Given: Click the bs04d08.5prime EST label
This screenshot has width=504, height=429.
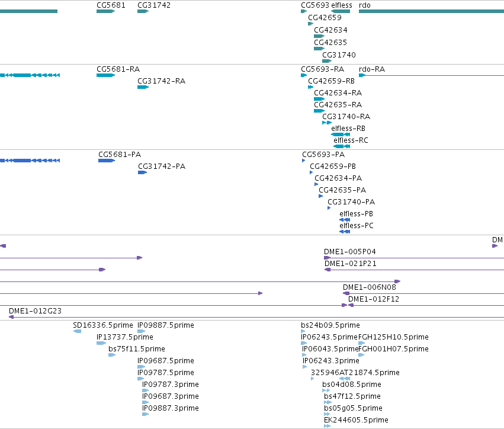Looking at the screenshot, I should pyautogui.click(x=352, y=385).
